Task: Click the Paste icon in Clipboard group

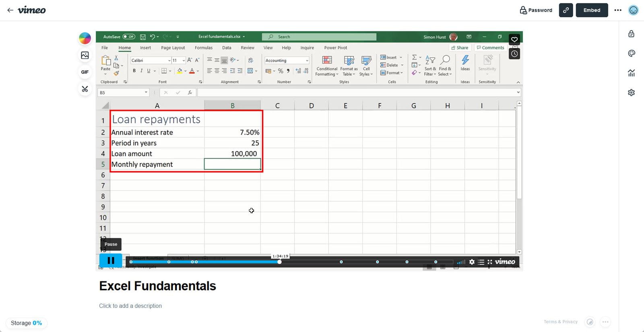Action: (106, 61)
